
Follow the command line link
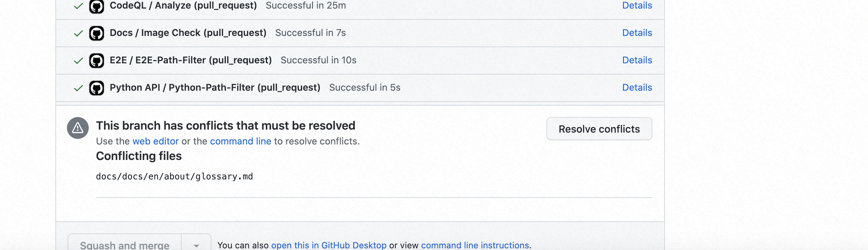pyautogui.click(x=240, y=141)
